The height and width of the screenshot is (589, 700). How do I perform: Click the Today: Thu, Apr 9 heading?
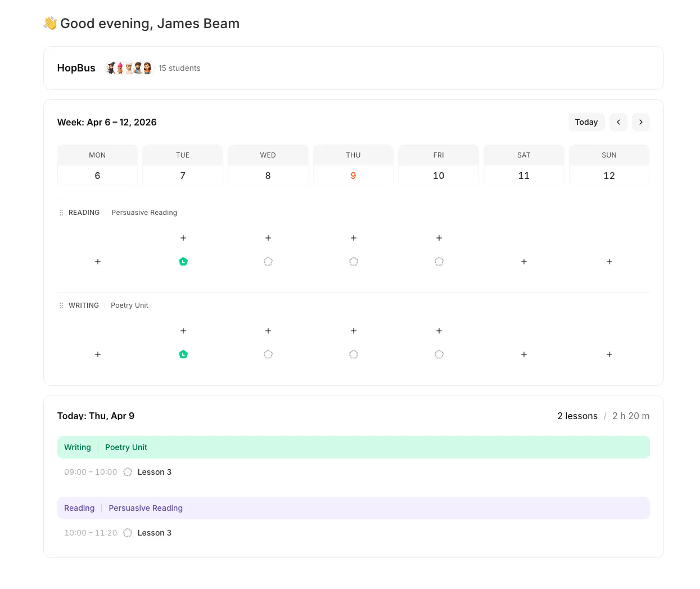coord(96,416)
